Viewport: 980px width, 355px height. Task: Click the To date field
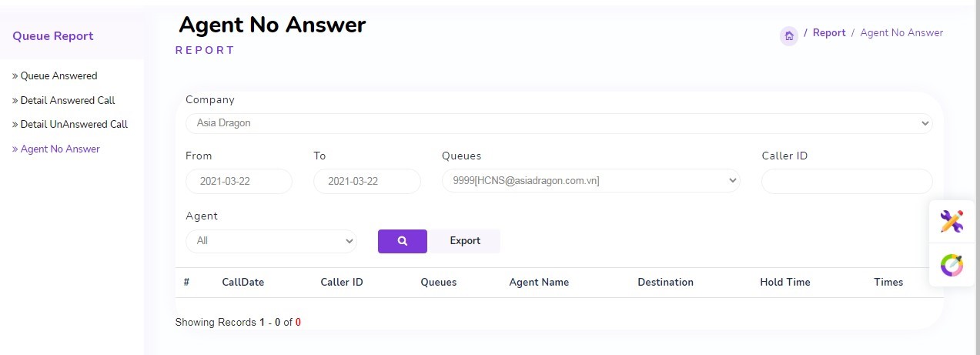366,182
